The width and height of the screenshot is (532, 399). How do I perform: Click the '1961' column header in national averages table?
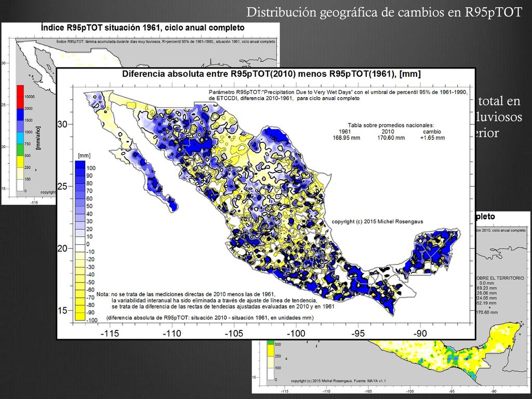click(345, 131)
